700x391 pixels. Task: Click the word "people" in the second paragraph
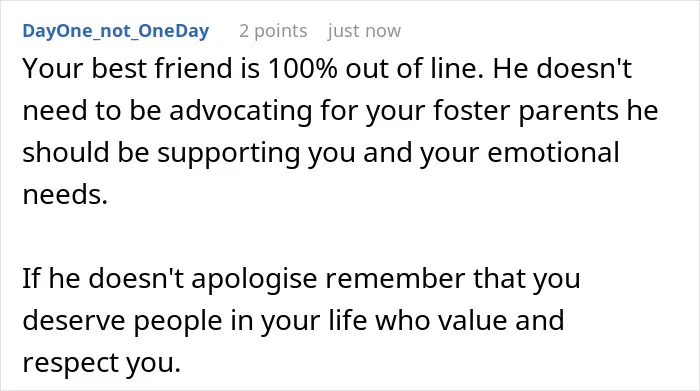[178, 321]
